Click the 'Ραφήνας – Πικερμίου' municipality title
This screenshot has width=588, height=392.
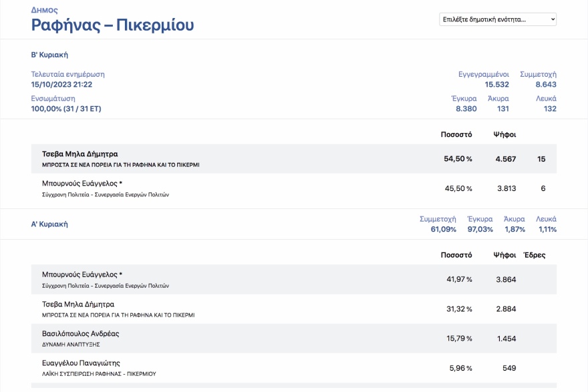click(112, 25)
